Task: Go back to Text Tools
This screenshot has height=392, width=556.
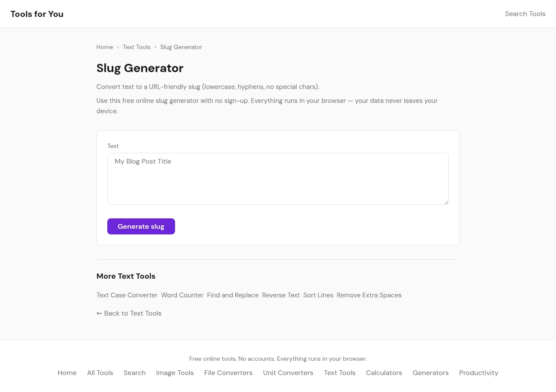Action: coord(129,313)
